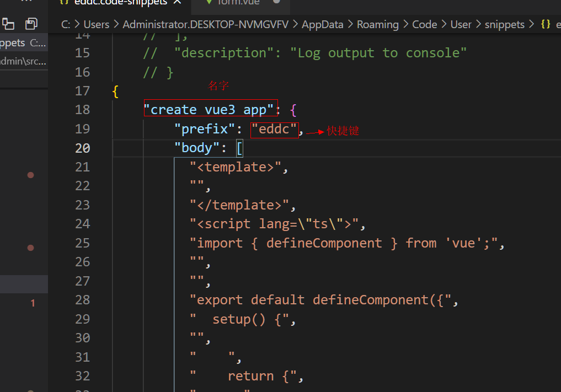
Task: Click the Save All stacked-disks icon
Action: [31, 24]
